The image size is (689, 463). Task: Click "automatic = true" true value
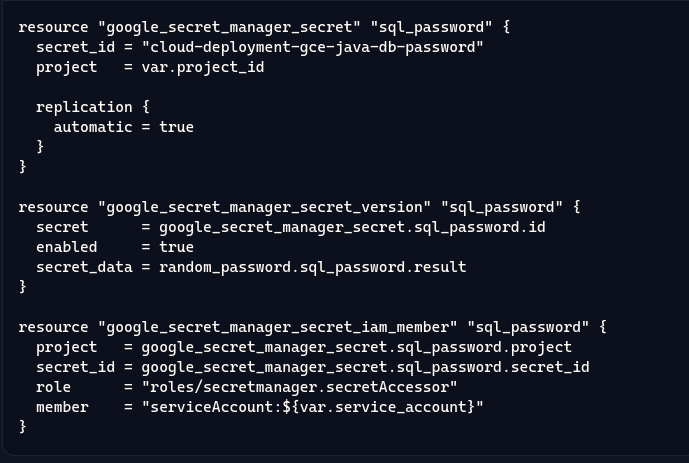(176, 127)
